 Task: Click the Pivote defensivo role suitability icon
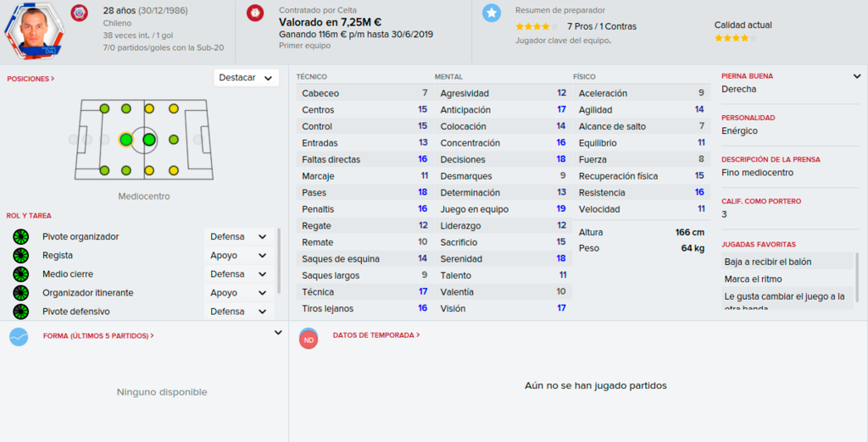20,312
